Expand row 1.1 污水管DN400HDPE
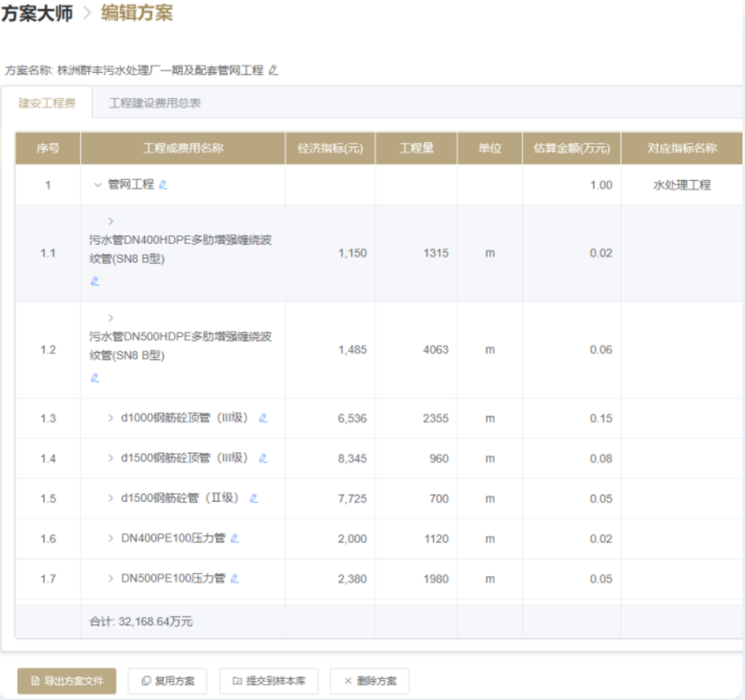 110,222
